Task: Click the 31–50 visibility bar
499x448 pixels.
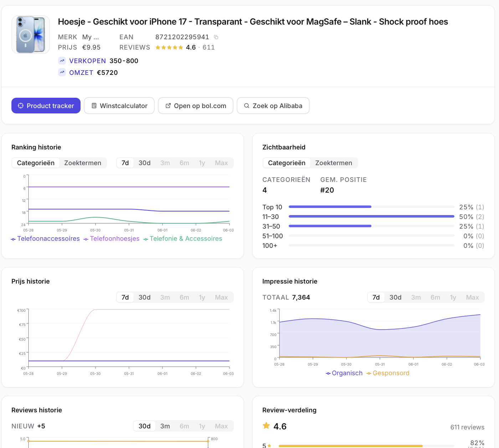Action: click(371, 226)
